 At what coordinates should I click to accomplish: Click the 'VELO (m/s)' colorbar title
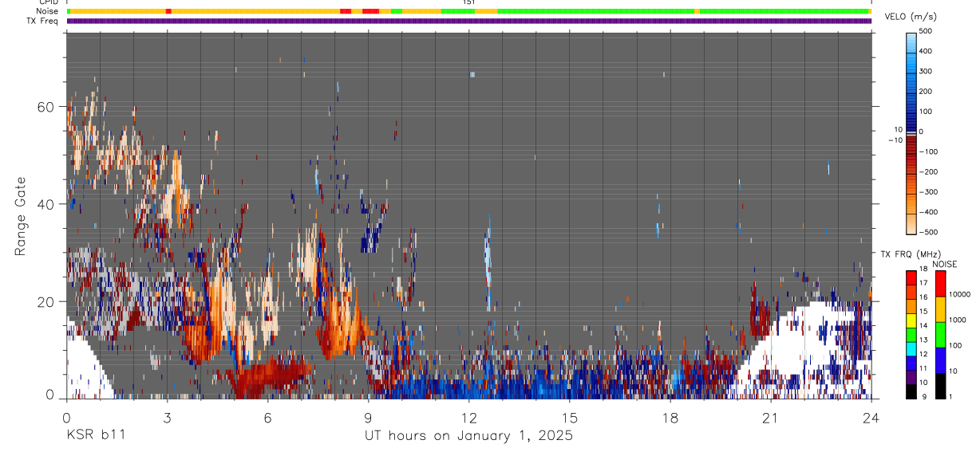coord(910,17)
